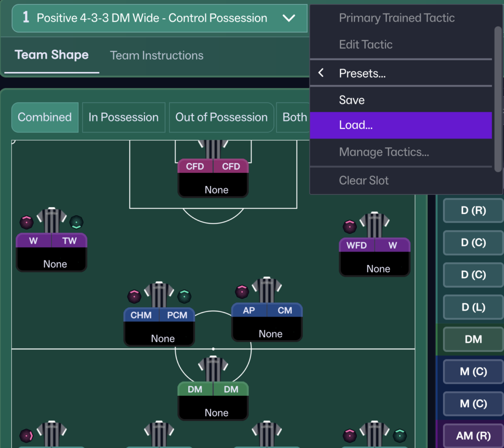The image size is (504, 448).
Task: Switch view to In Possession
Action: tap(124, 117)
